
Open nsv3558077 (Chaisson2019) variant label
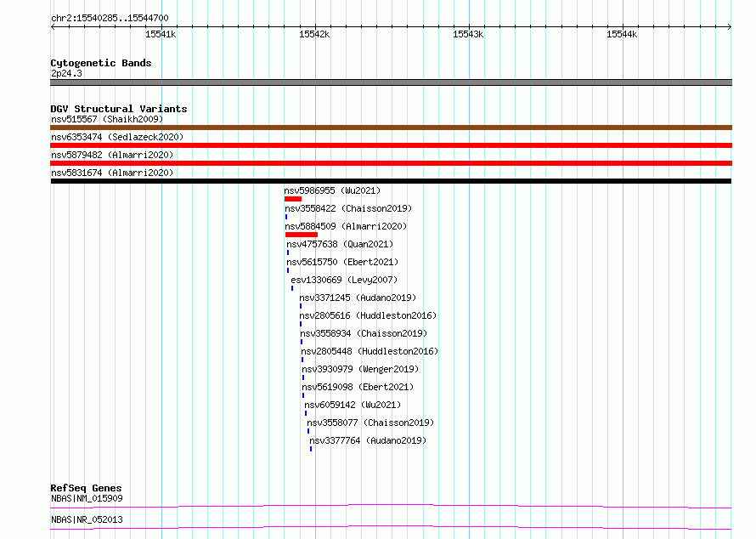click(370, 423)
